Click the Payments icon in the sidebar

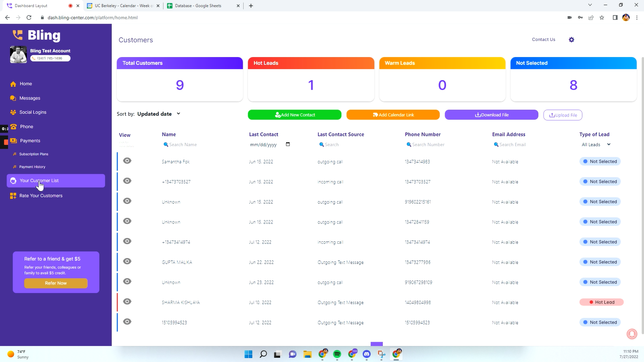[x=13, y=140]
